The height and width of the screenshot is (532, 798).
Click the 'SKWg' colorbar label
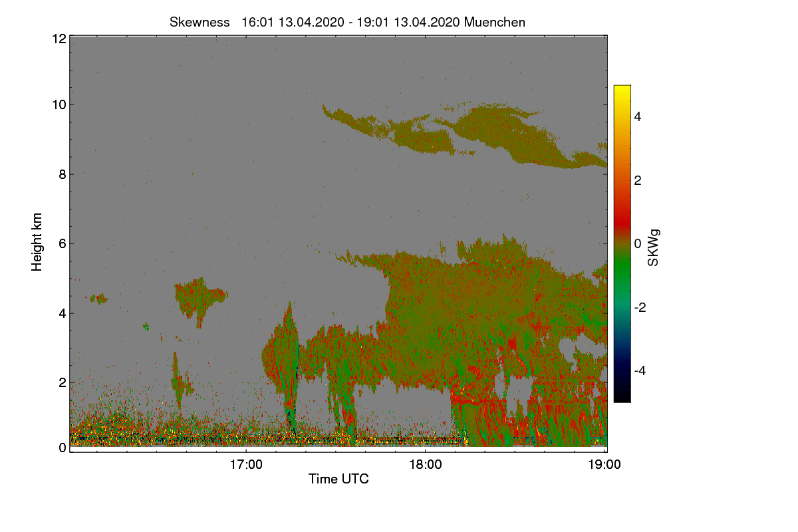[654, 247]
